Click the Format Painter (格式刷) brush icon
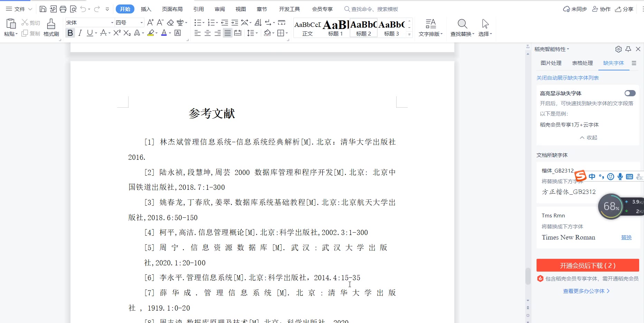 51,24
